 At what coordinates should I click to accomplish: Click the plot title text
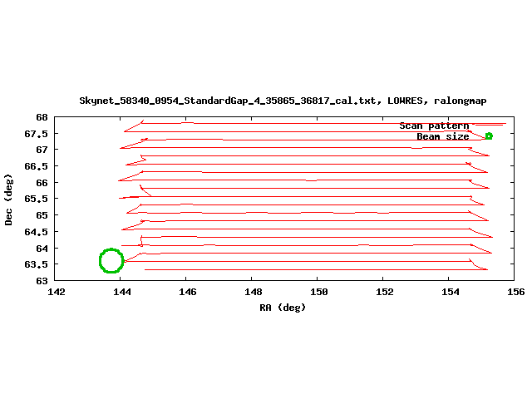[x=283, y=101]
